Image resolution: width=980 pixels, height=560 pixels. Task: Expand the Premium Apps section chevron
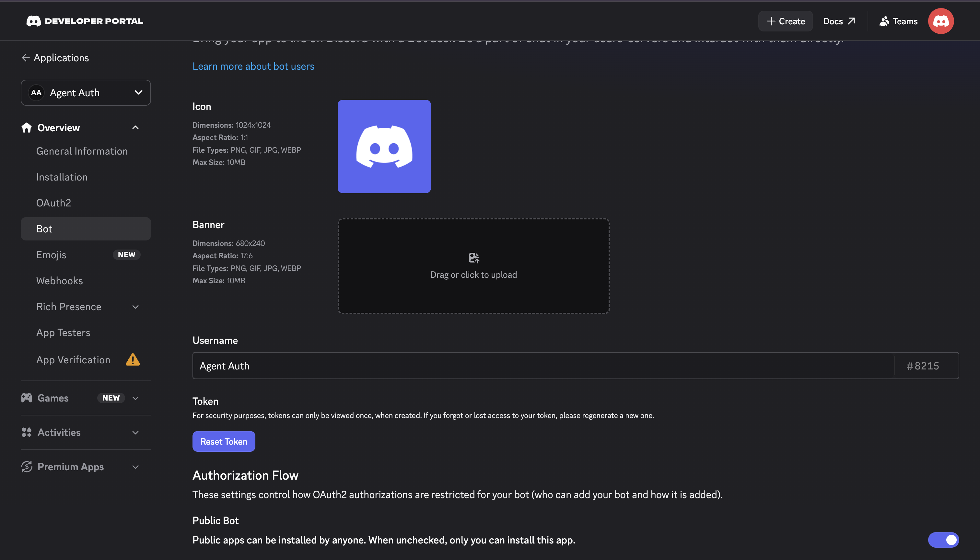coord(135,467)
